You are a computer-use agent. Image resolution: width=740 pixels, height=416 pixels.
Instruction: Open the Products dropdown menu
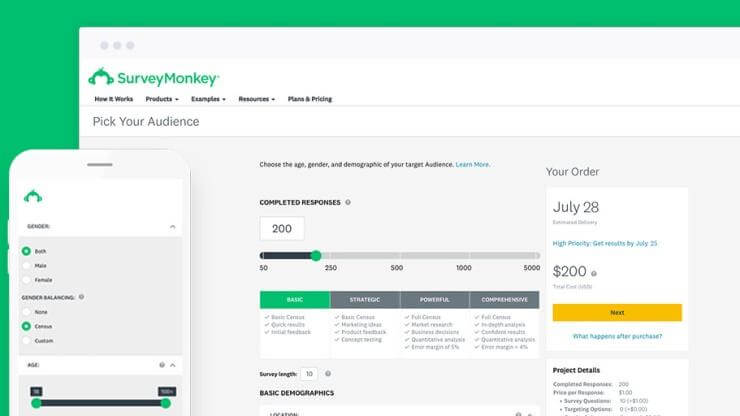(x=162, y=99)
